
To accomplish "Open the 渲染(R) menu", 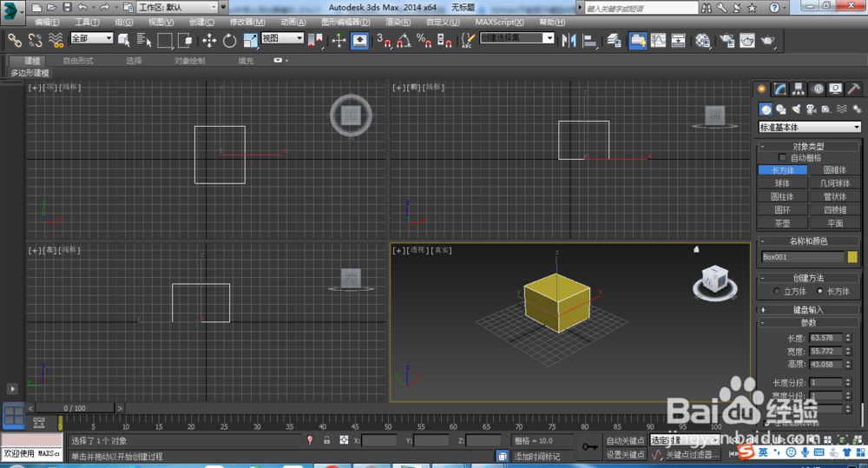I will (x=398, y=23).
